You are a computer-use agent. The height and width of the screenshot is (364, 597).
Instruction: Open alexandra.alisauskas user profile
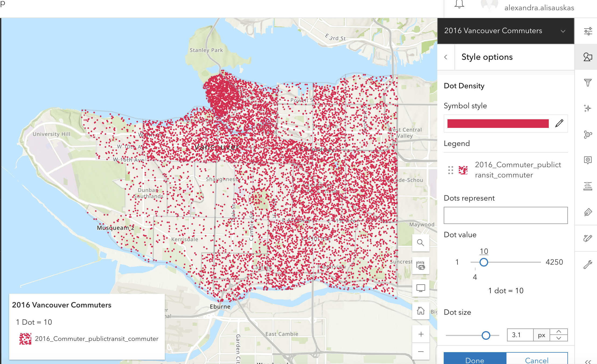[539, 8]
